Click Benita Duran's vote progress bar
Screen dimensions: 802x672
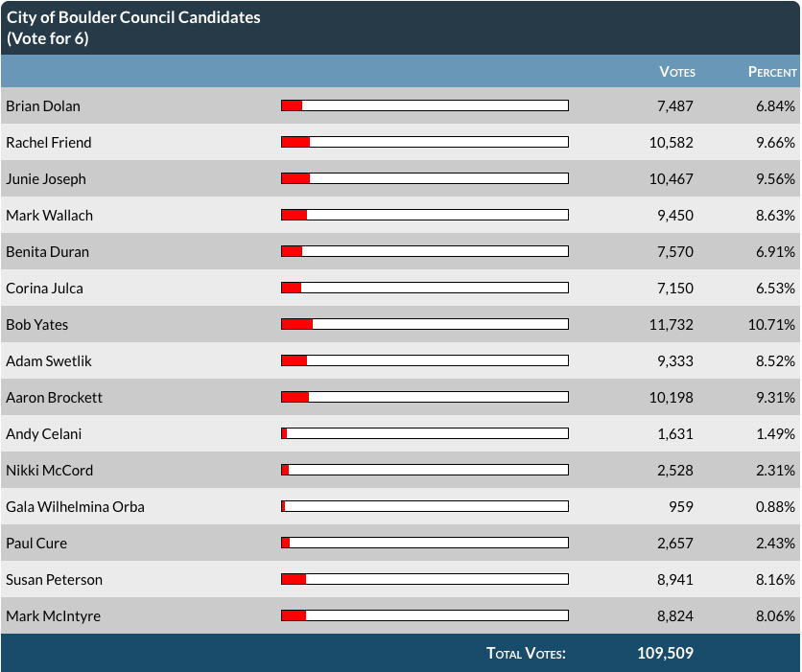tap(424, 251)
